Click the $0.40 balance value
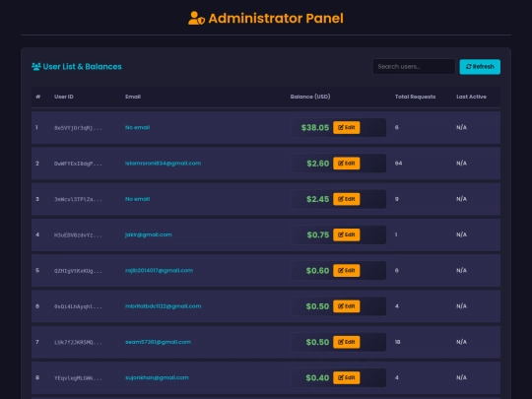 point(317,378)
